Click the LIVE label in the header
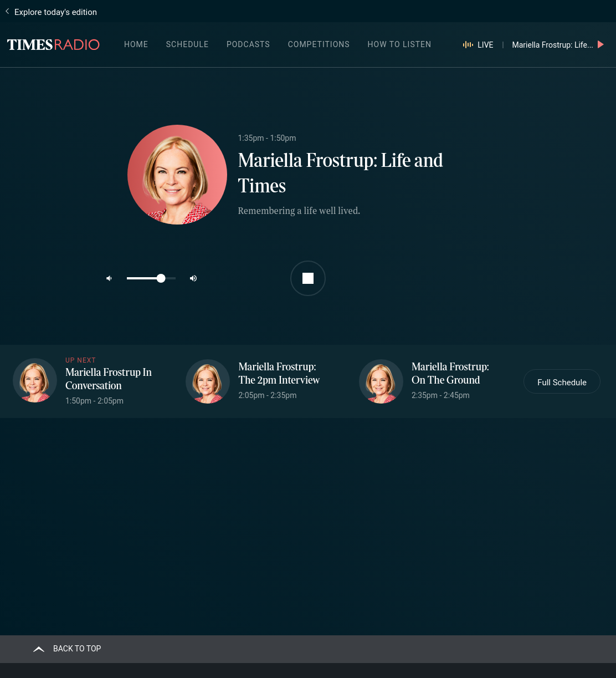Screen dimensions: 616x678 485,45
